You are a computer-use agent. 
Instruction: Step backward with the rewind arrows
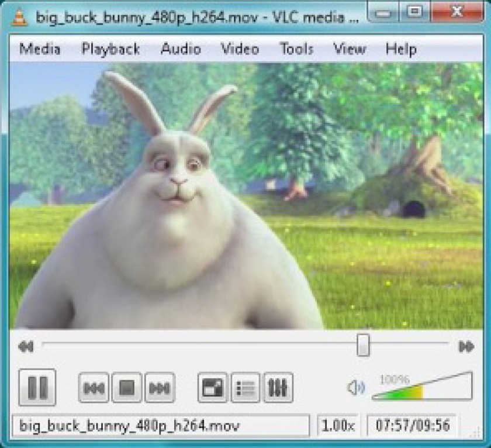click(26, 346)
